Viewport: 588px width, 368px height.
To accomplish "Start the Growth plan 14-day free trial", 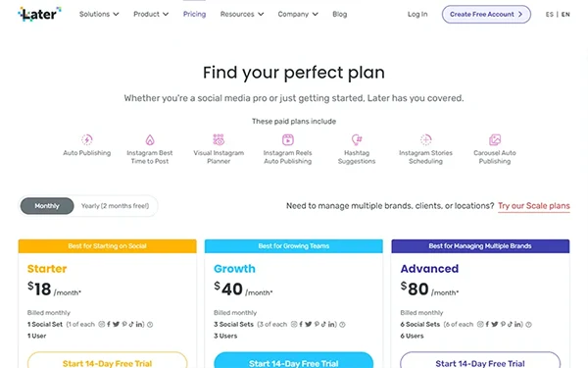I will tap(294, 361).
